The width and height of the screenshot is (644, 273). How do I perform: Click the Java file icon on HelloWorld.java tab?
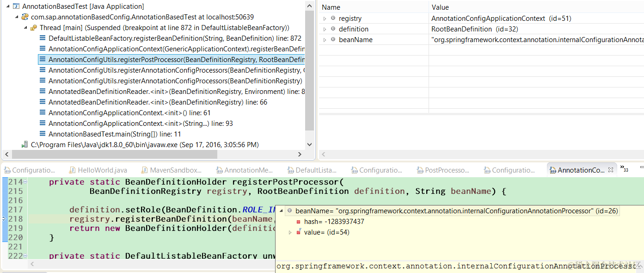72,170
